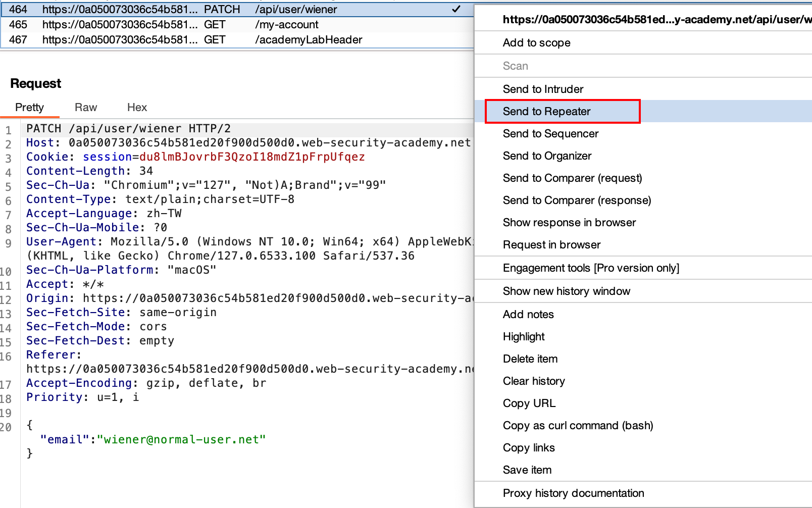Select Copy links

tap(643, 447)
